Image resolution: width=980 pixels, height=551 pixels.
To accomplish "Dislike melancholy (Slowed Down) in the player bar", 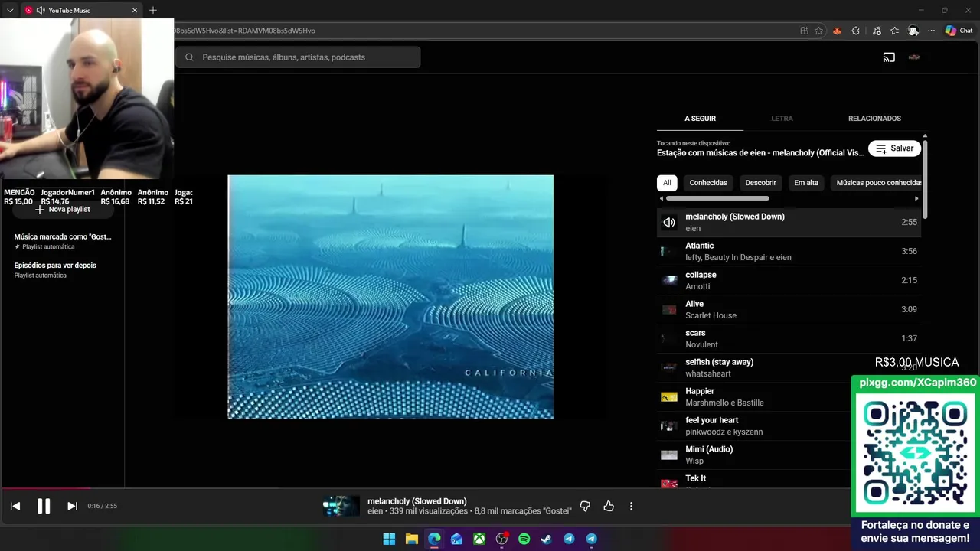I will (x=585, y=506).
